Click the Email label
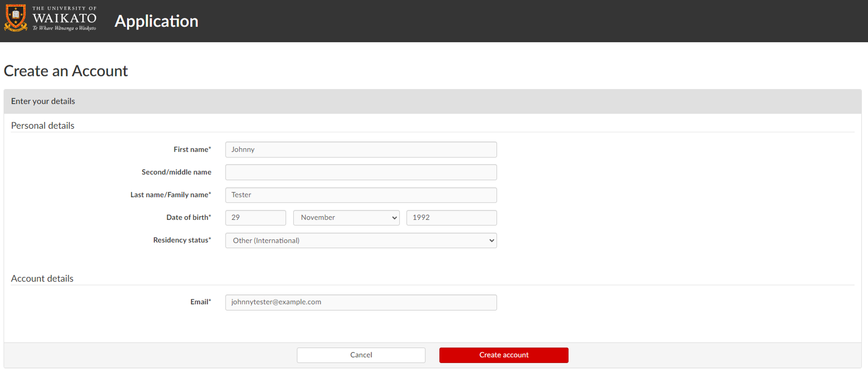Viewport: 868px width, 374px height. 200,302
